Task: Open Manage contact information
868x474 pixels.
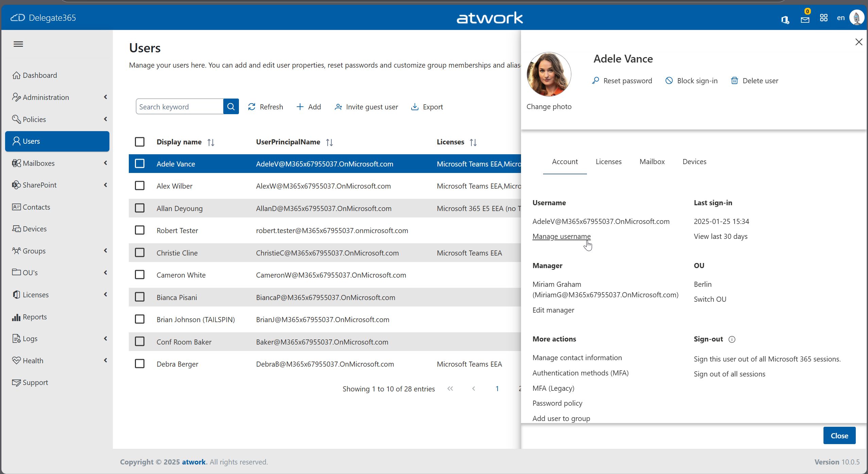Action: point(577,357)
